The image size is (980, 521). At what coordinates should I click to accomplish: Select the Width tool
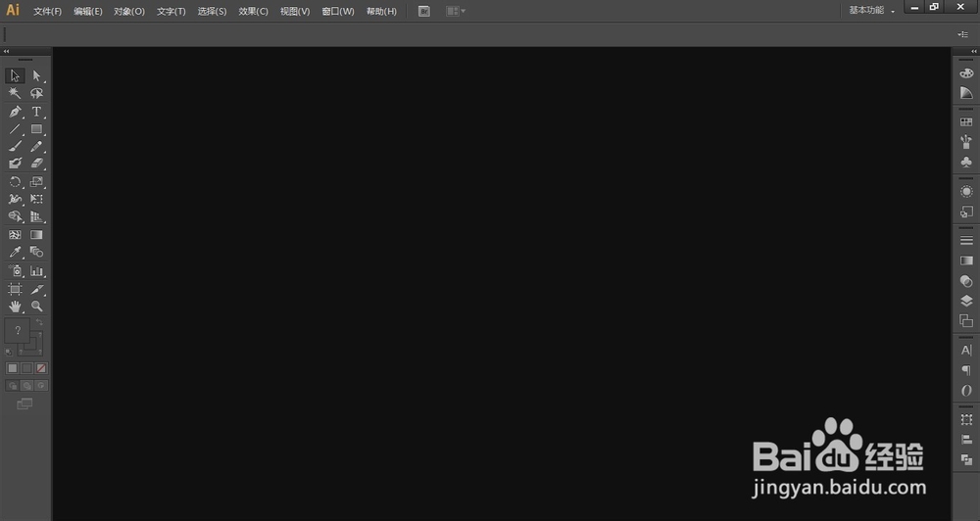[15, 199]
